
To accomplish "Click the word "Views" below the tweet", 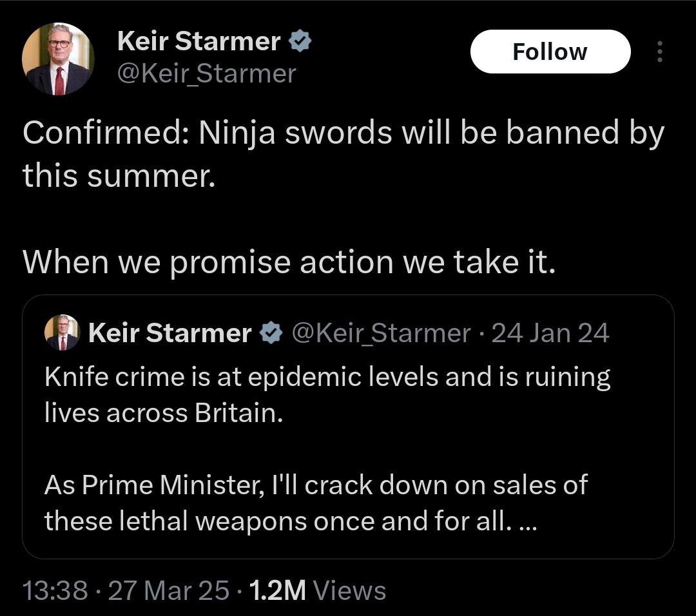I will coord(353,590).
